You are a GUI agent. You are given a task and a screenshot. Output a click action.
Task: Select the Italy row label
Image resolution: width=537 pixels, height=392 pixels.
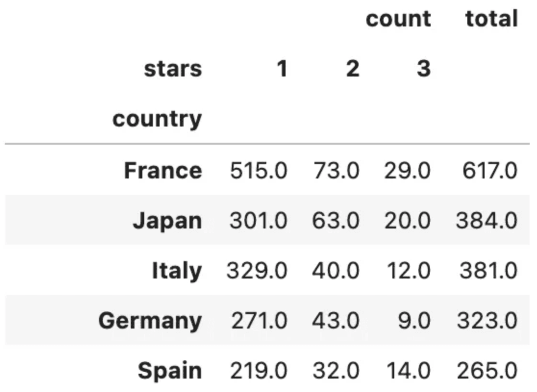(177, 271)
